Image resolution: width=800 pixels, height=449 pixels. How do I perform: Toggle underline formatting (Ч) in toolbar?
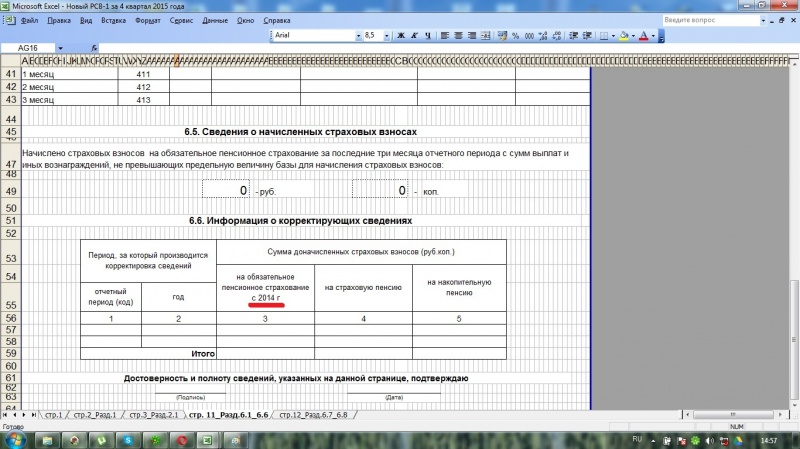coord(426,36)
